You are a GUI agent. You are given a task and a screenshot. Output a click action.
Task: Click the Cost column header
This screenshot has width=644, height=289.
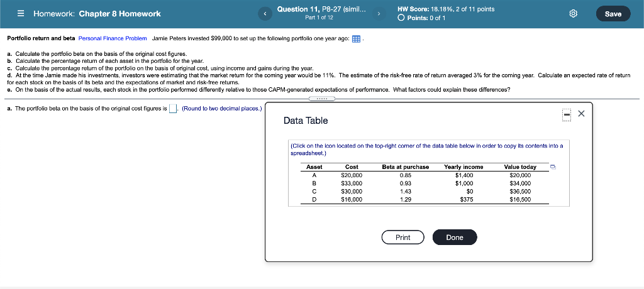pos(352,167)
